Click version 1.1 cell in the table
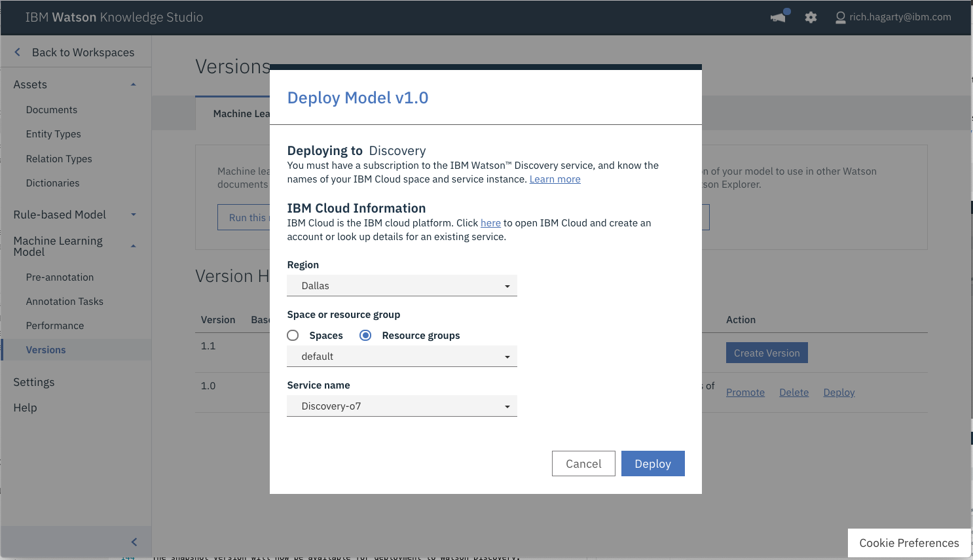 208,346
